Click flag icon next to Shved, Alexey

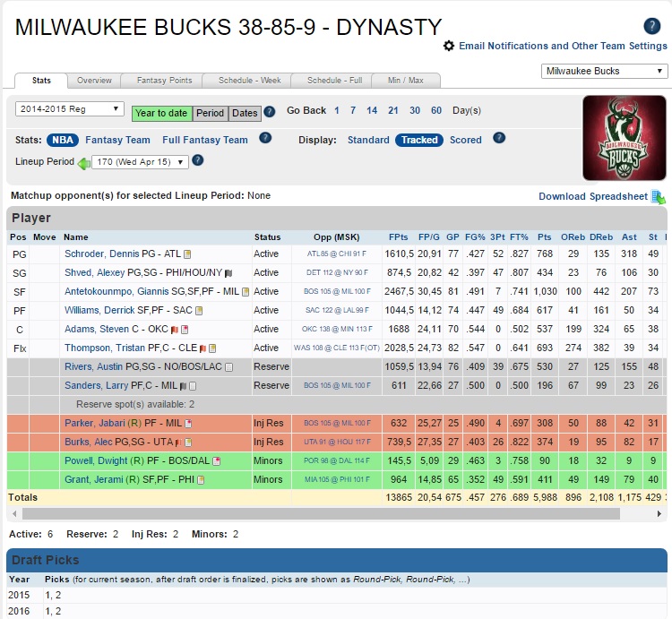click(228, 273)
